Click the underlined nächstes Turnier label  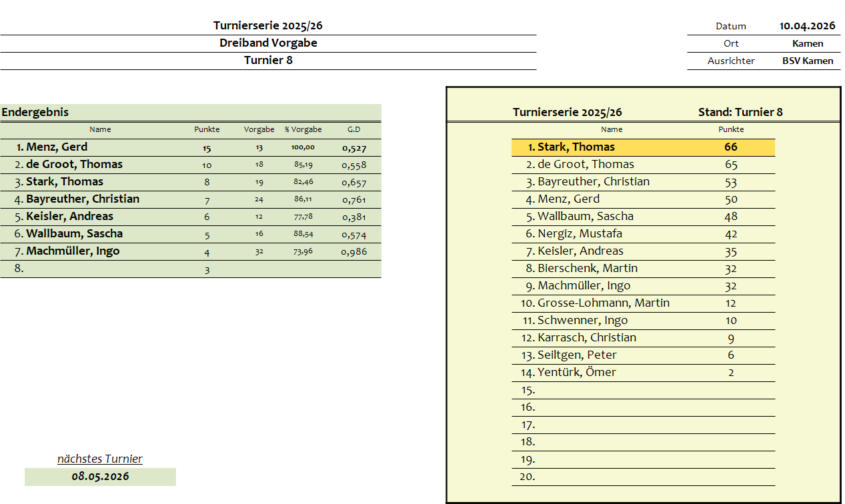coord(100,459)
